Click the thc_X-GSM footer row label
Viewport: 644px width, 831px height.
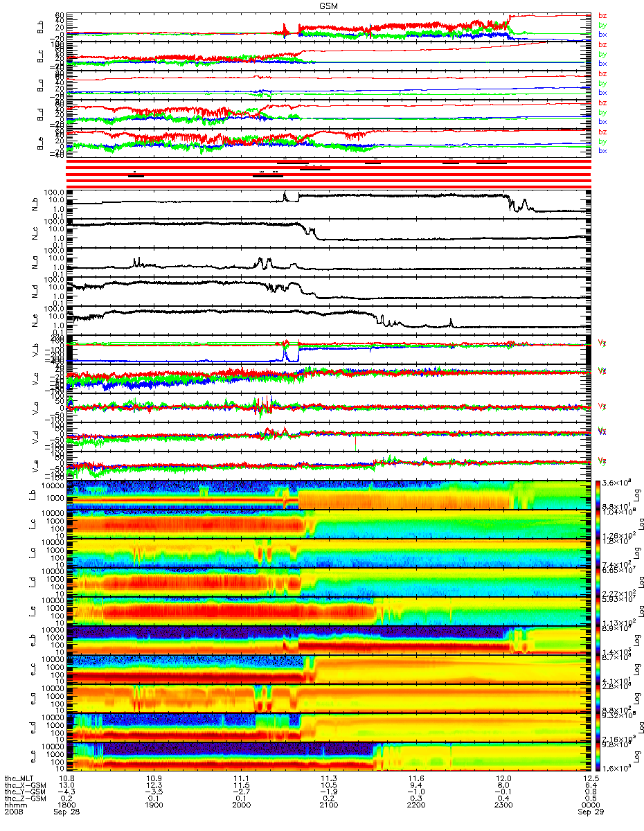coord(25,785)
